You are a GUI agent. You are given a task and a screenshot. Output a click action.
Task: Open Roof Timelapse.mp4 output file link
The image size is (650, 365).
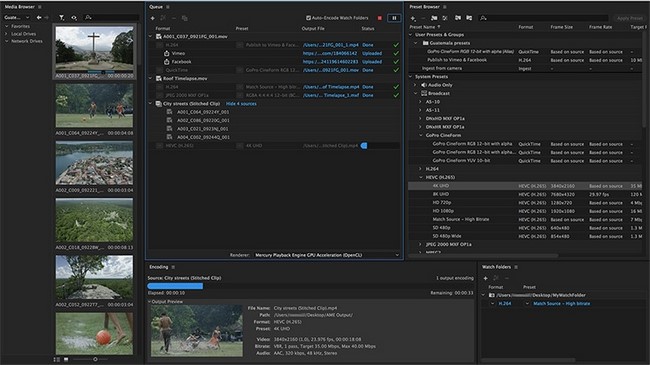331,87
